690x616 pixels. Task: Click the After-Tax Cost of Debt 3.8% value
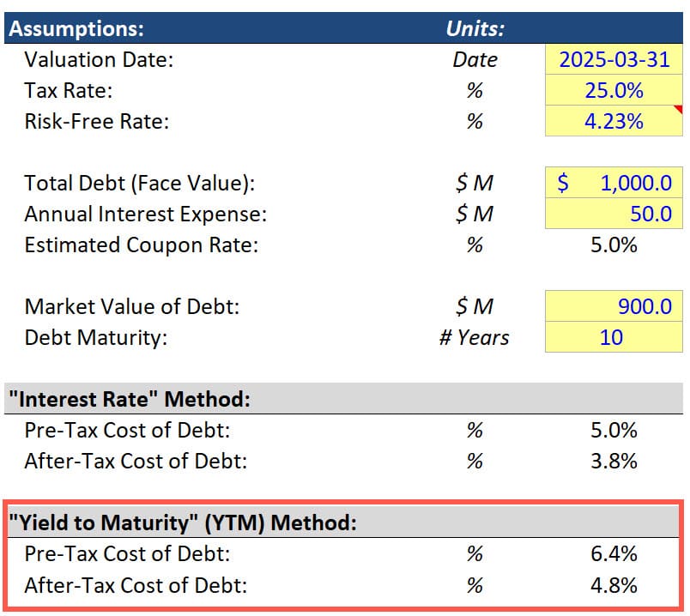613,461
